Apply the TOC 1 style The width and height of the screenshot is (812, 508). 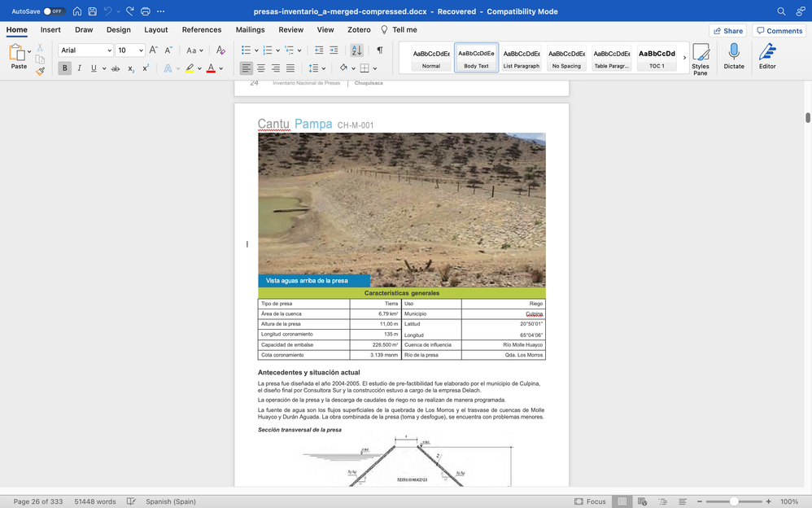click(x=657, y=58)
